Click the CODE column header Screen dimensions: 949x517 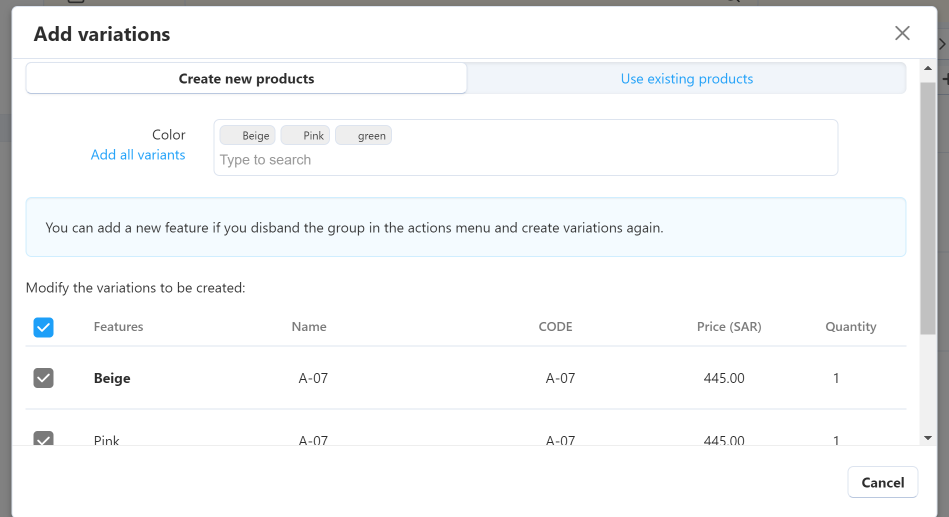pos(556,327)
